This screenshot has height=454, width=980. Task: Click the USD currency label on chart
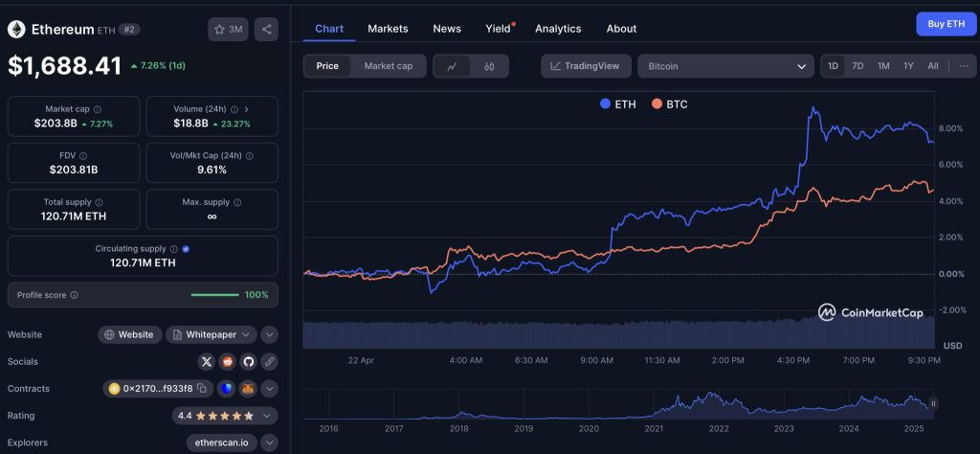coord(952,346)
